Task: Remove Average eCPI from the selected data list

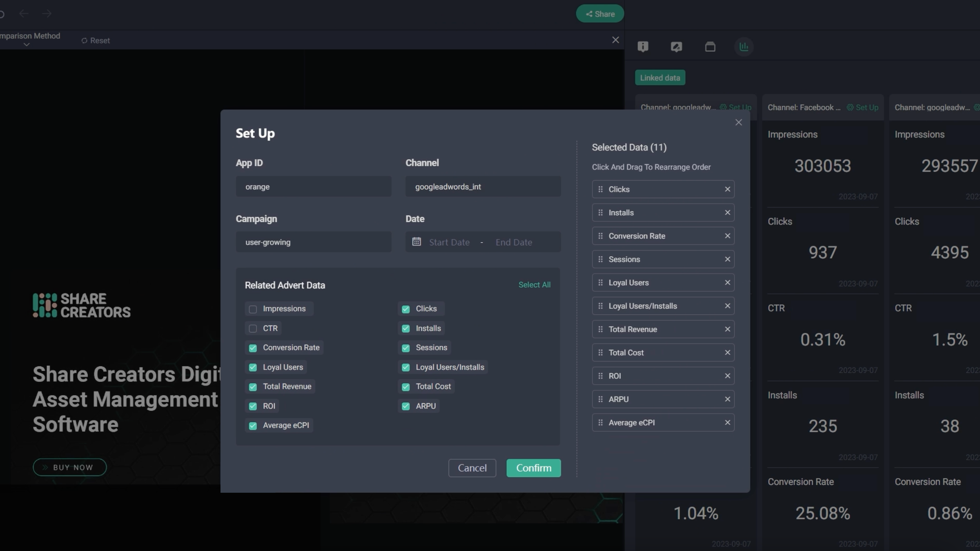Action: pyautogui.click(x=727, y=422)
